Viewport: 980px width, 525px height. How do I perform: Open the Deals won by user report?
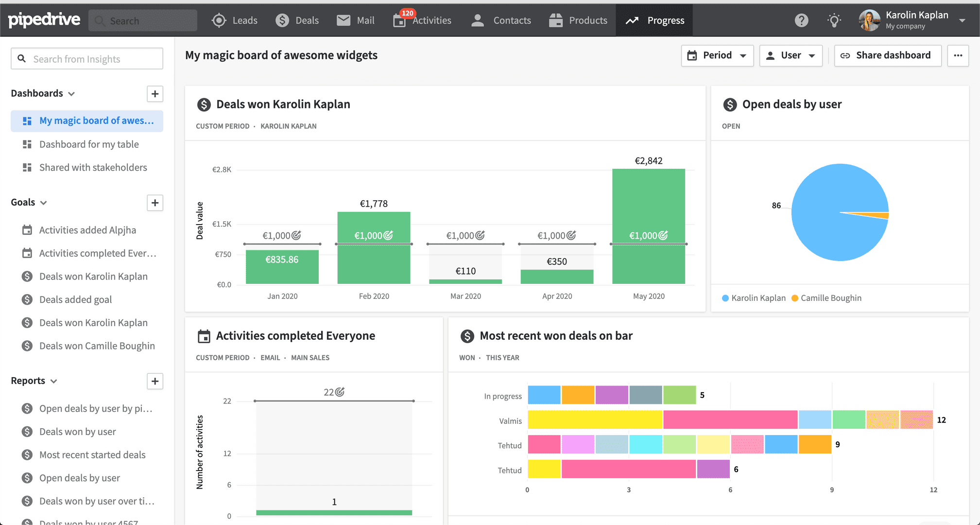tap(78, 432)
